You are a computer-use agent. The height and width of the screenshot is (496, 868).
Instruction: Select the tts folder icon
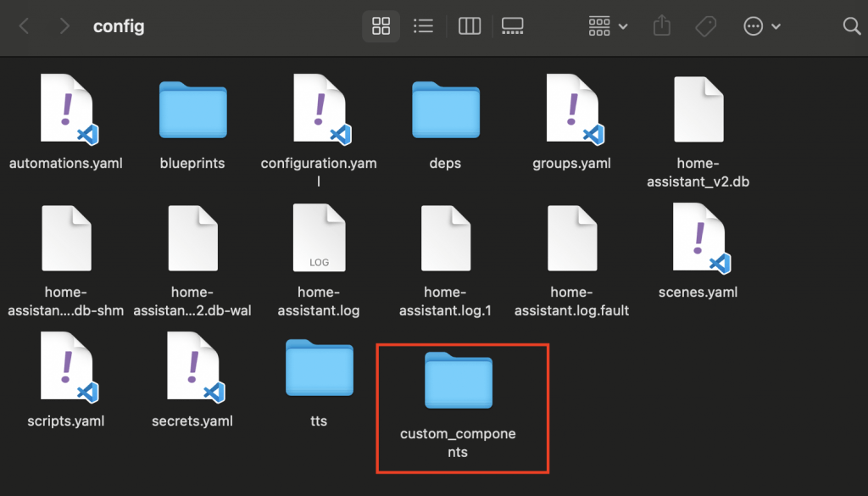click(x=320, y=368)
